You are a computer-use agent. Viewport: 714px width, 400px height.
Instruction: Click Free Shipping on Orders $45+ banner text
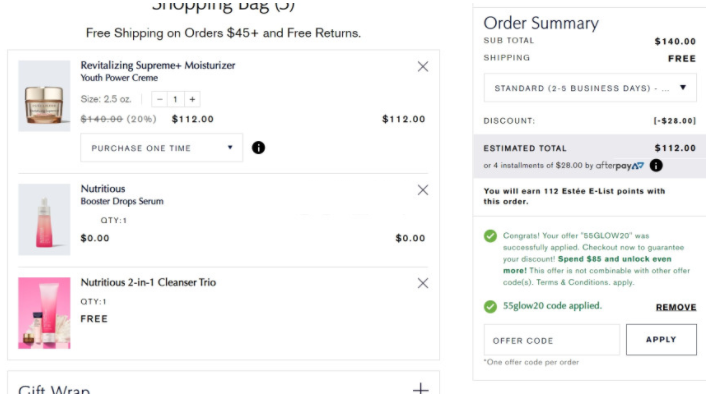click(x=223, y=33)
